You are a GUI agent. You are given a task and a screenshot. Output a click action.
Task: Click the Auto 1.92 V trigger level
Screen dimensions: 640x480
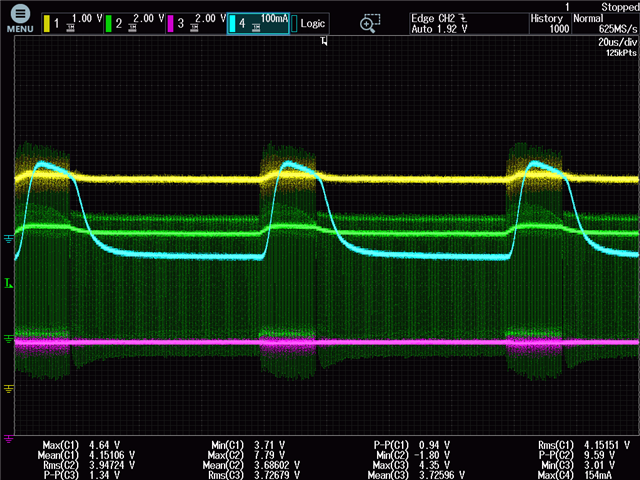click(439, 29)
